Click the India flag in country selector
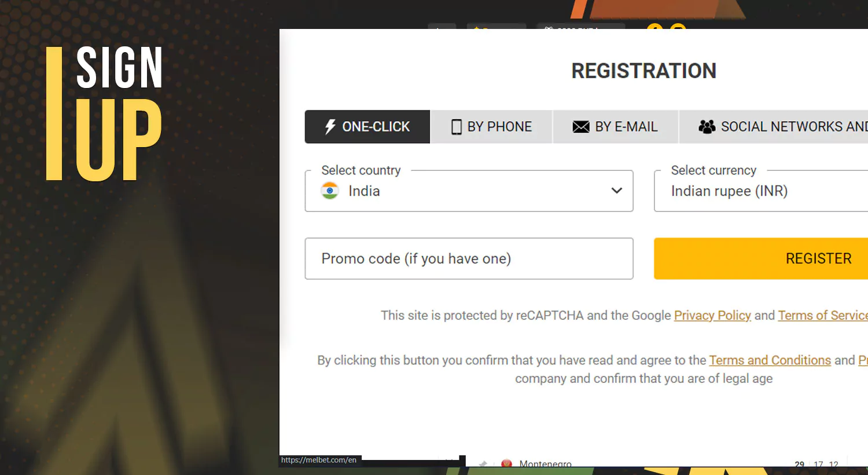868x475 pixels. coord(329,191)
